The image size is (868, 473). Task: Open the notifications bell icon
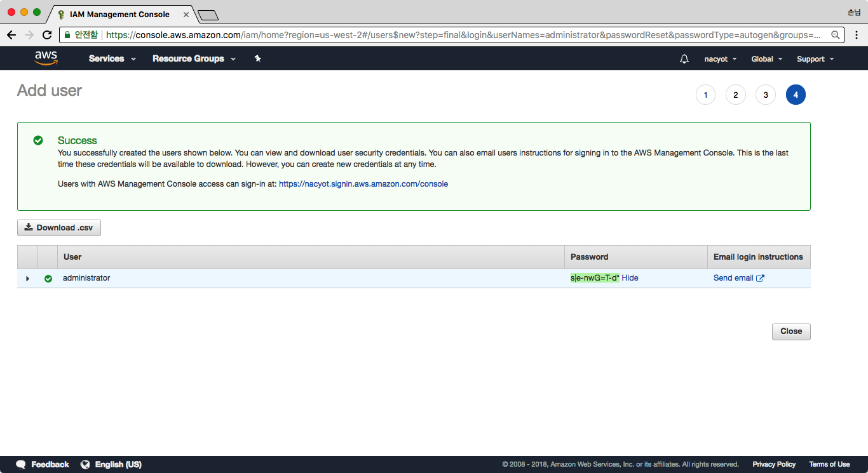pos(684,59)
